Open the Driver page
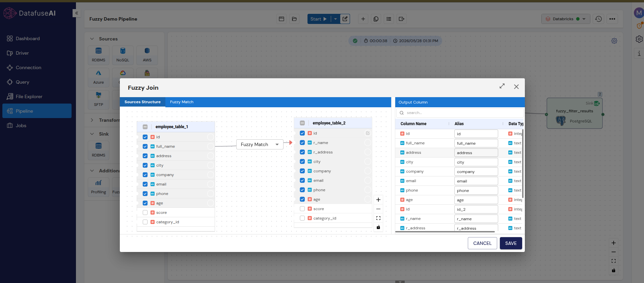Viewport: 644px width, 283px height. click(22, 53)
